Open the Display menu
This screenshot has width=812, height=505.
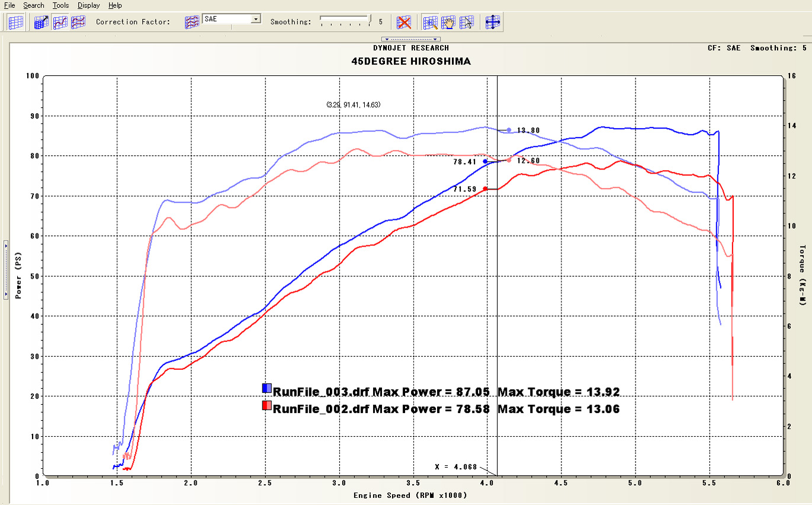tap(89, 5)
